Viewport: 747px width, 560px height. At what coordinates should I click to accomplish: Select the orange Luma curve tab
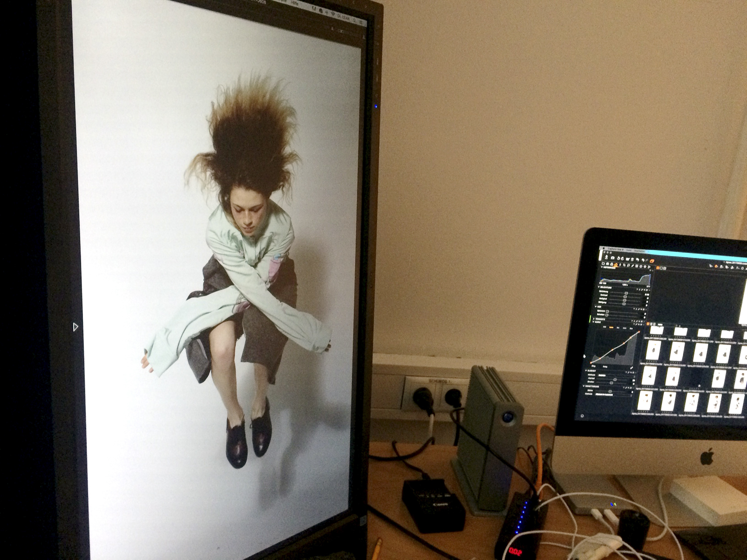(612, 327)
